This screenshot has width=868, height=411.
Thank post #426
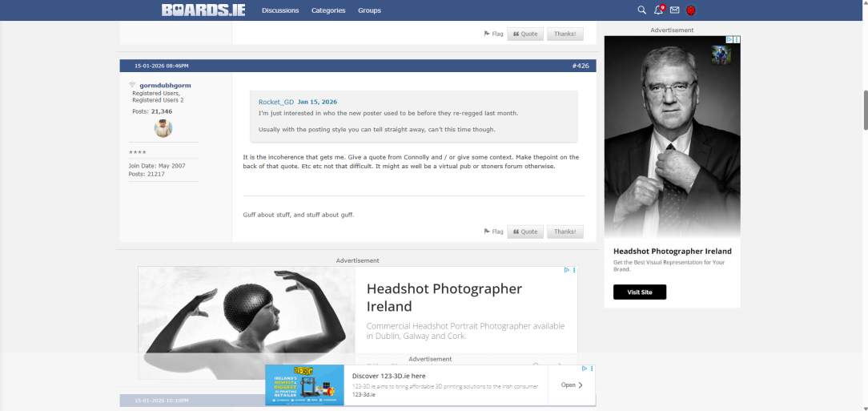(x=565, y=232)
